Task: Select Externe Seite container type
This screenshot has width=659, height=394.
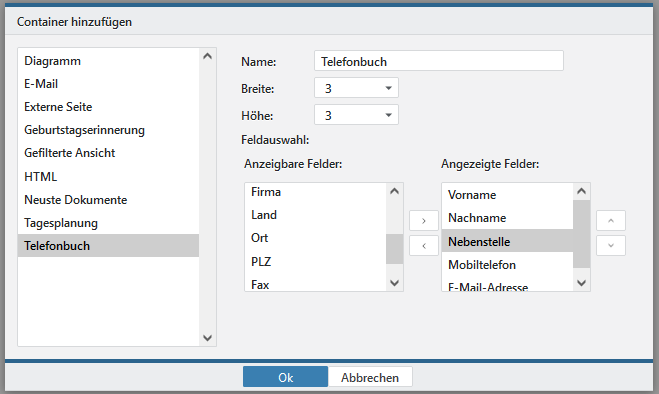Action: point(108,107)
